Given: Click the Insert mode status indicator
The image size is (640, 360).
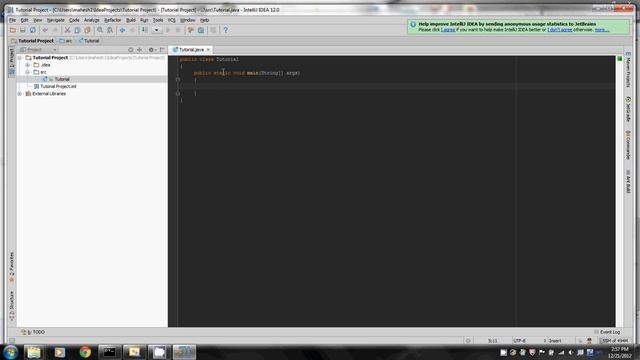Looking at the screenshot, I should tap(554, 340).
